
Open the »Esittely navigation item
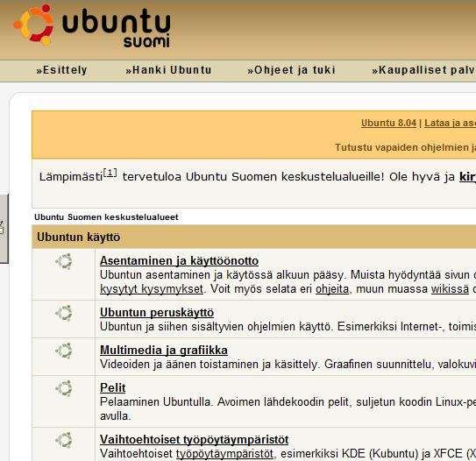[x=61, y=70]
